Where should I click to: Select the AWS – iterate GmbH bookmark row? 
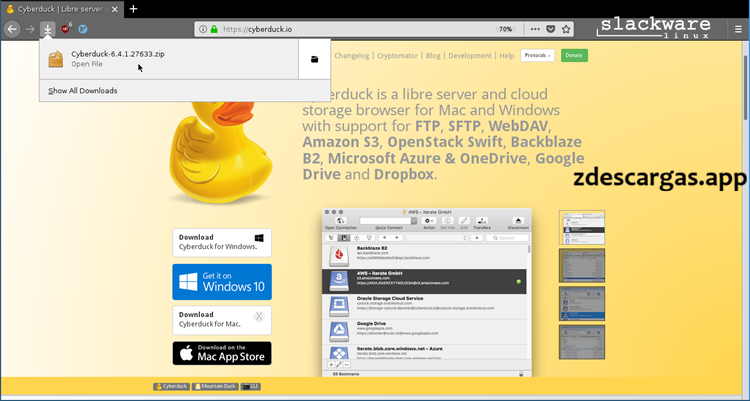tap(424, 281)
